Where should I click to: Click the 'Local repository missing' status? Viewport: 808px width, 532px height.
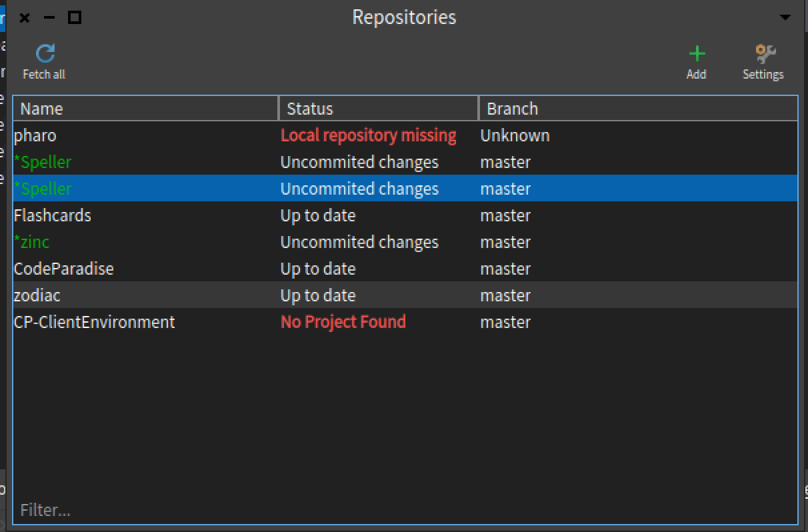(x=368, y=135)
